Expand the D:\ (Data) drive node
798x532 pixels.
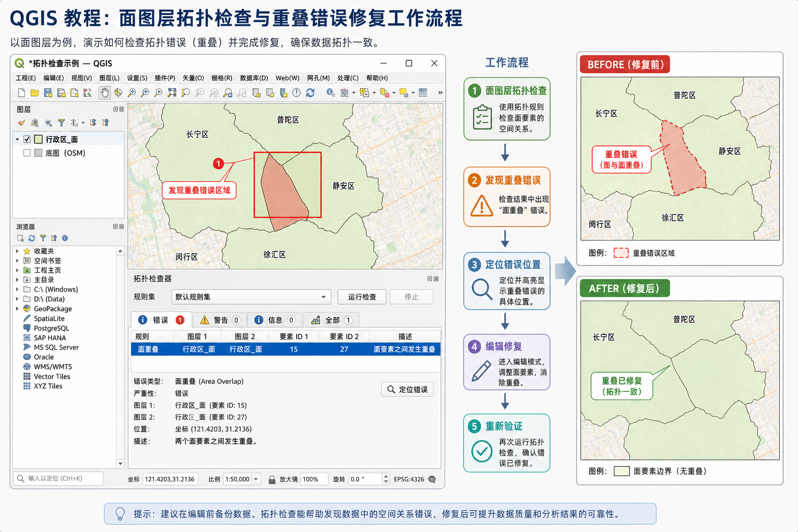coord(17,299)
